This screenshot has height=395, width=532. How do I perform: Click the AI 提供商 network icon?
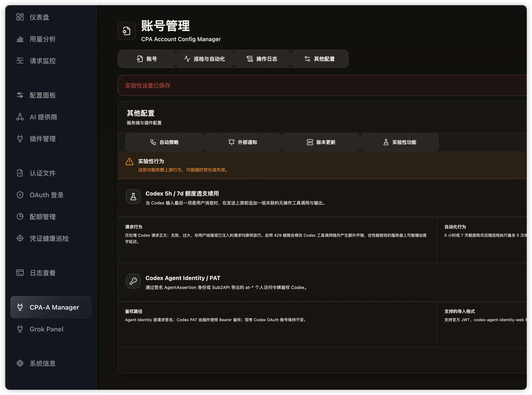tap(20, 117)
